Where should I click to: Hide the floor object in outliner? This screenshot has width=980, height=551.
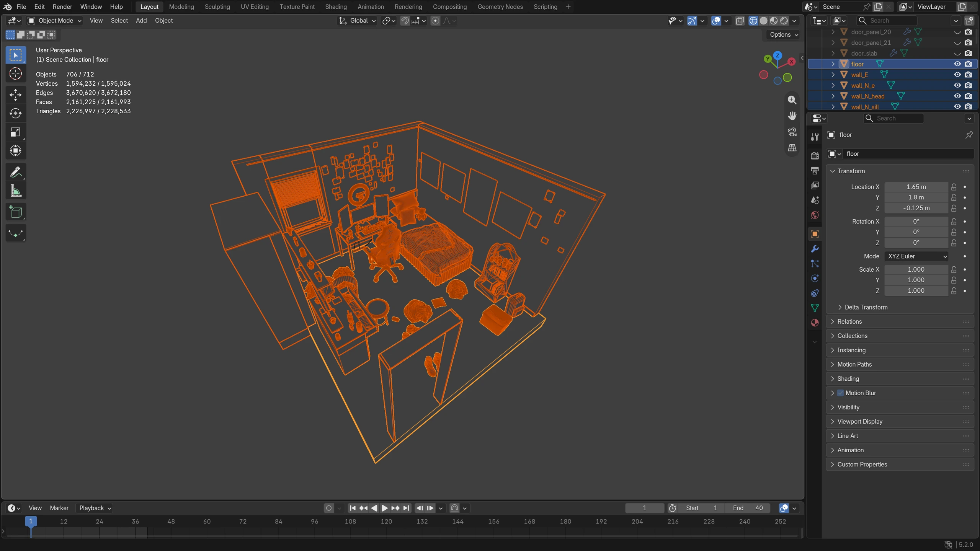pyautogui.click(x=957, y=64)
